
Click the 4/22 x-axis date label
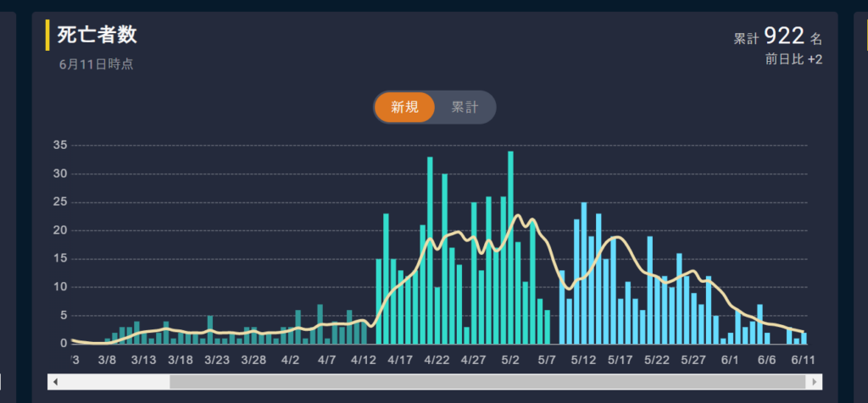point(436,360)
